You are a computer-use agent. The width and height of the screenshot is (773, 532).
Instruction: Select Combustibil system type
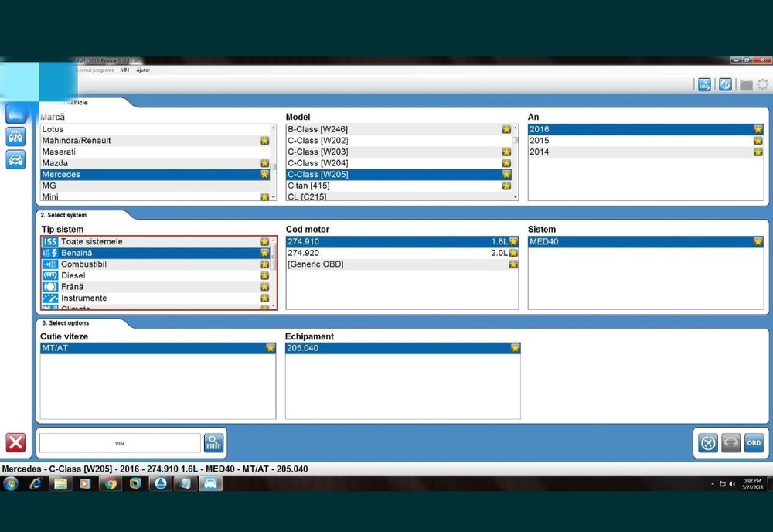point(156,264)
